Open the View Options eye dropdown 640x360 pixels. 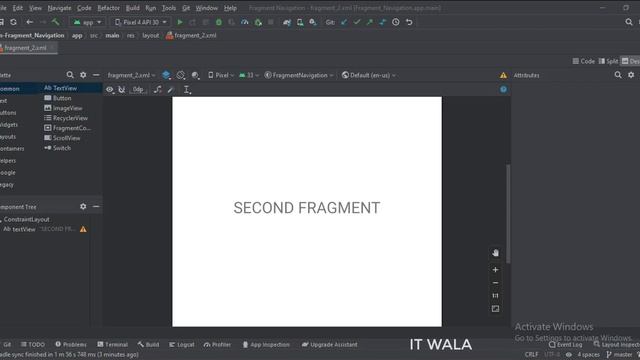tap(110, 90)
